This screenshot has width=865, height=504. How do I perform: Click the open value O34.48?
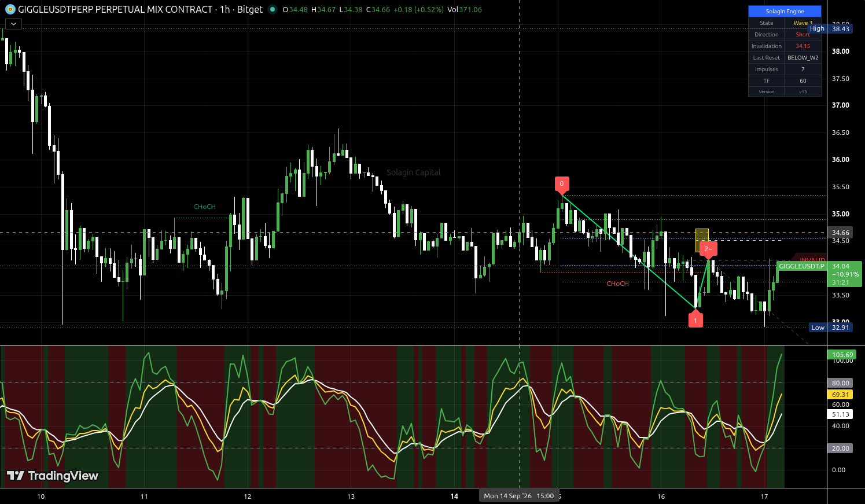295,10
